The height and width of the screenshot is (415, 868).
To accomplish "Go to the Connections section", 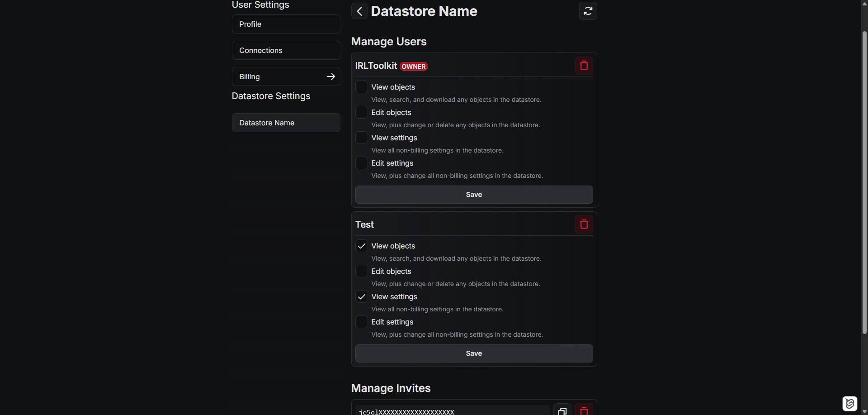I will [286, 50].
